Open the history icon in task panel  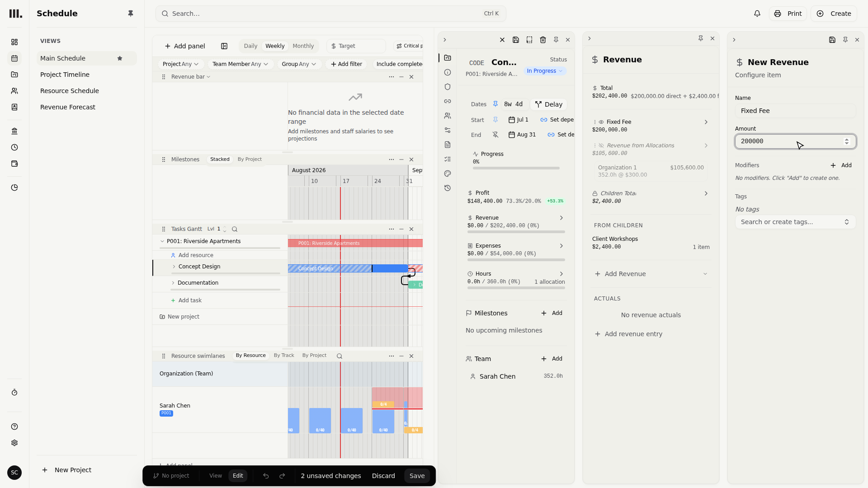448,188
